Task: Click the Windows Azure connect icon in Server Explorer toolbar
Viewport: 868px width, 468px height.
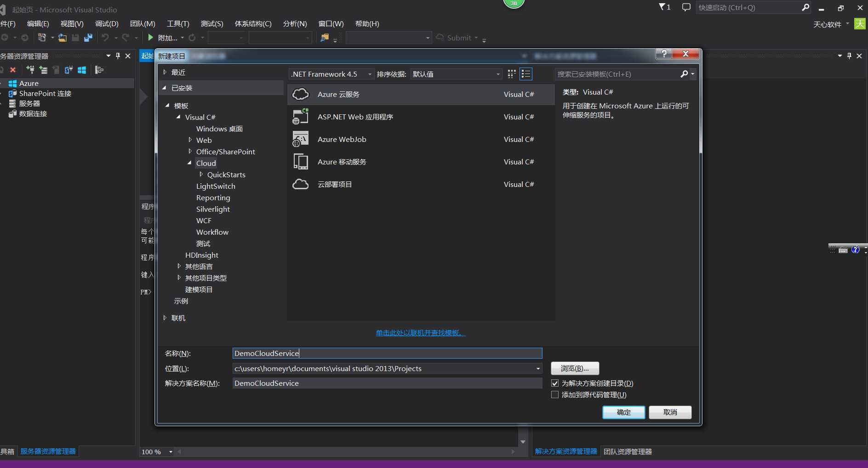Action: 82,70
